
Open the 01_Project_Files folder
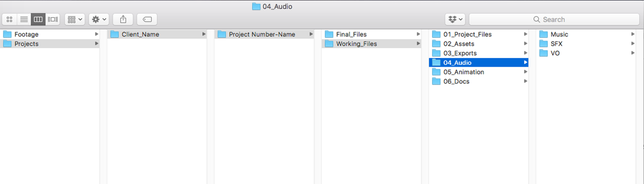[x=478, y=34]
